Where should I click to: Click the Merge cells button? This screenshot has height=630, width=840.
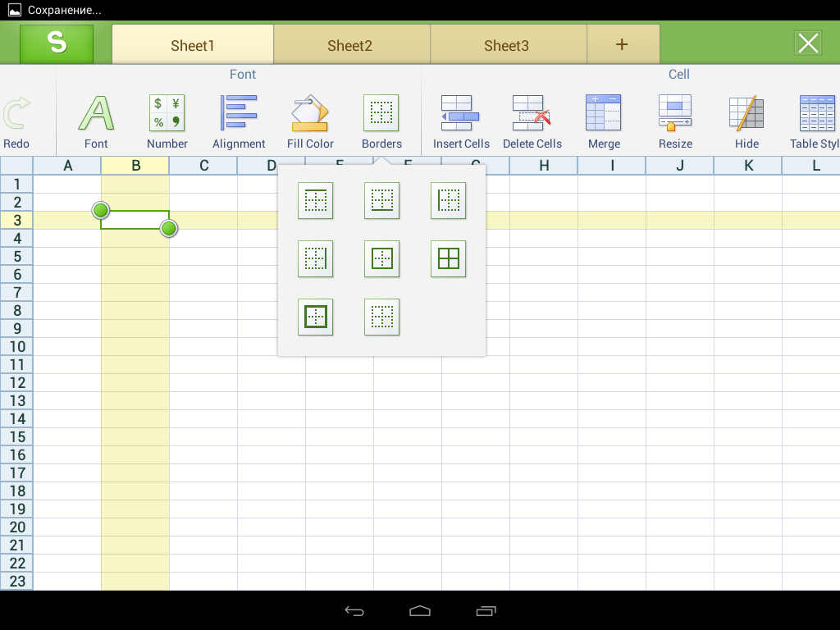(x=603, y=121)
